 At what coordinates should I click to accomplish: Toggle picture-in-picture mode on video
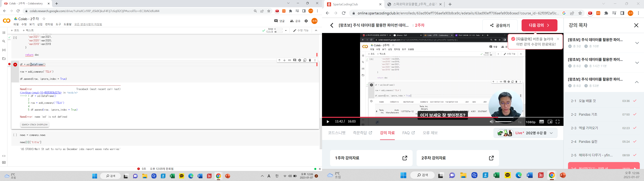coord(550,122)
